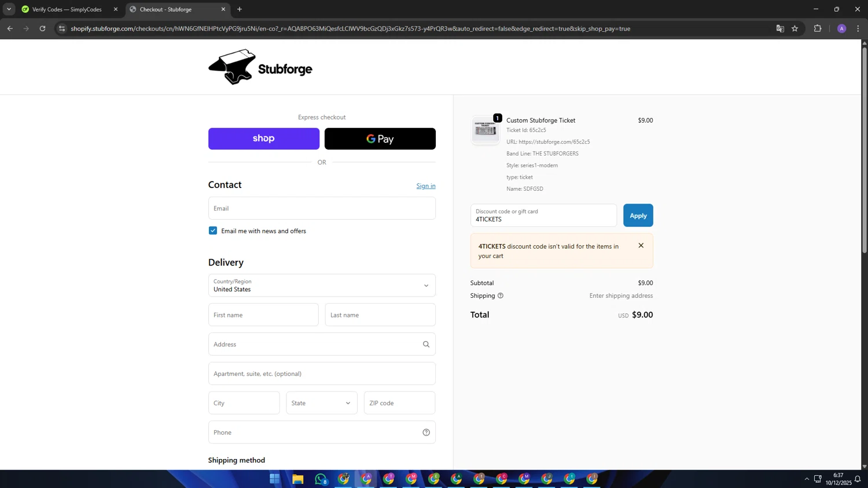Screen dimensions: 868x488
Task: Open WhatsApp from the taskbar
Action: [x=321, y=479]
